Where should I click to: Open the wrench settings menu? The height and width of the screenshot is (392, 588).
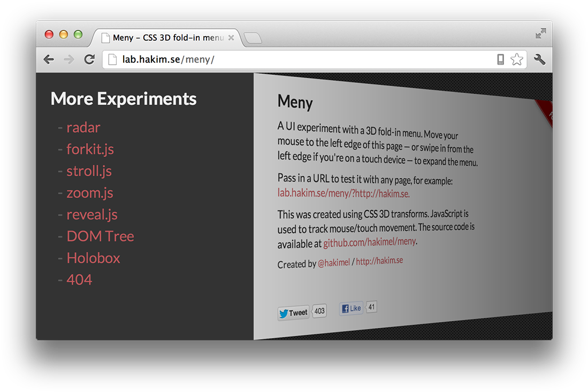pos(539,59)
